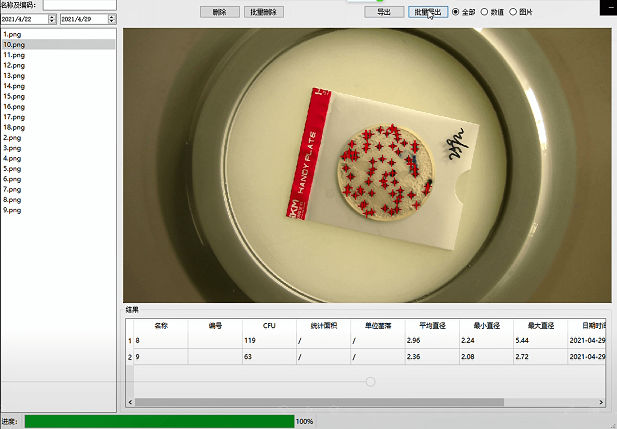This screenshot has height=429, width=617.
Task: Click the 导出 (Export) button
Action: click(x=383, y=12)
